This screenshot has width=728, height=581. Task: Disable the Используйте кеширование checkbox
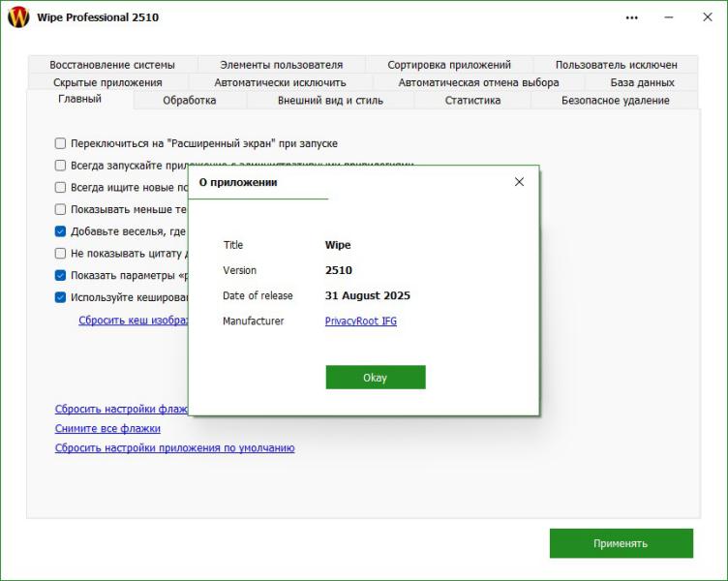click(60, 297)
